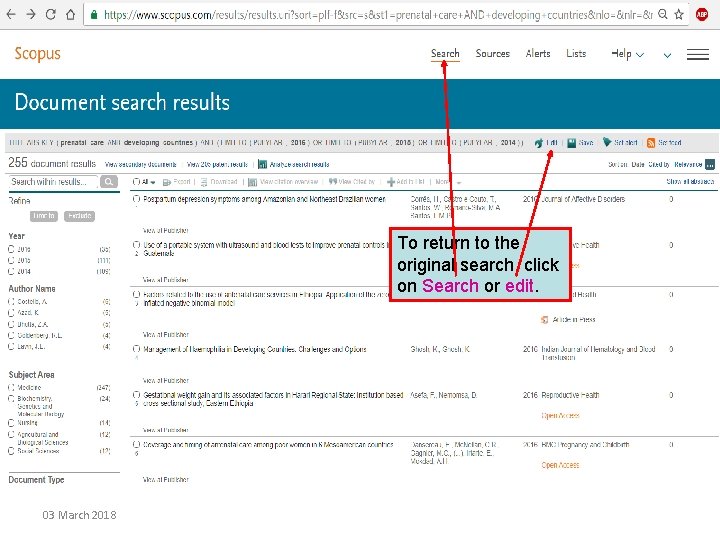The image size is (720, 540).
Task: Click the Limit to button
Action: (44, 216)
